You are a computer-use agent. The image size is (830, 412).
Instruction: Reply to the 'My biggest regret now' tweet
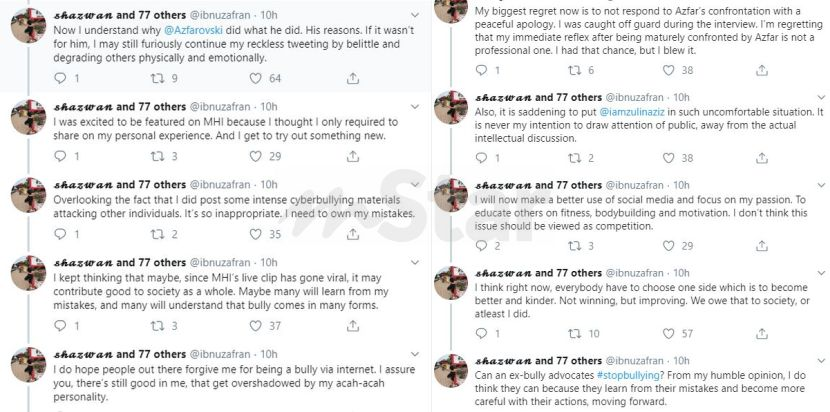[x=482, y=70]
